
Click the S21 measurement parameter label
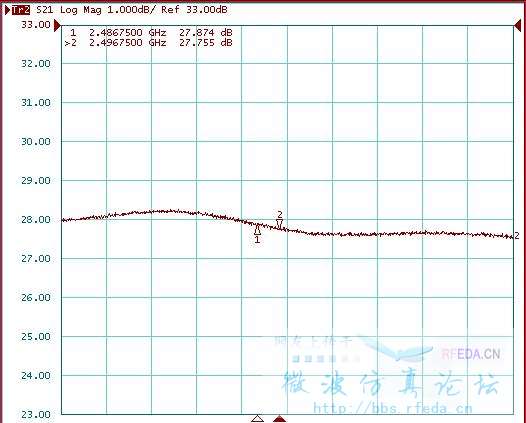pos(45,10)
